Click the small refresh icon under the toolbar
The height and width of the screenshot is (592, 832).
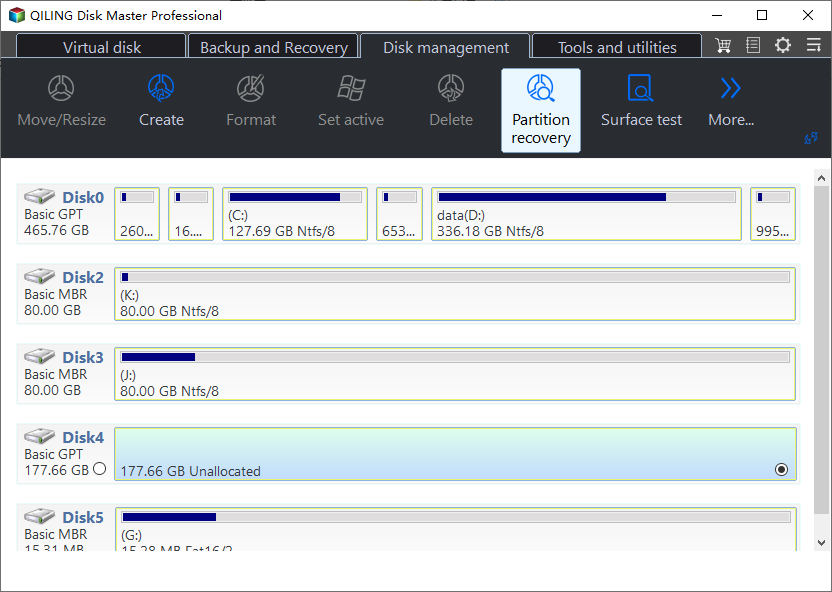811,138
